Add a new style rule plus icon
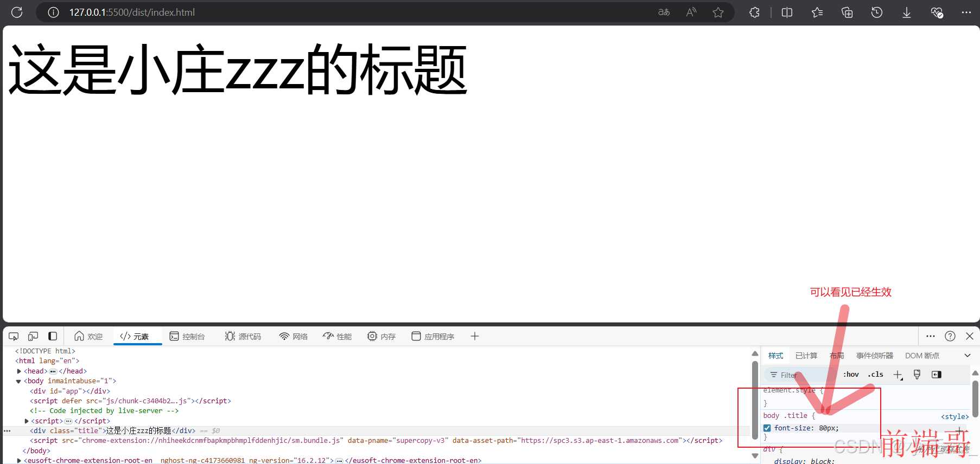The image size is (980, 464). (x=898, y=375)
